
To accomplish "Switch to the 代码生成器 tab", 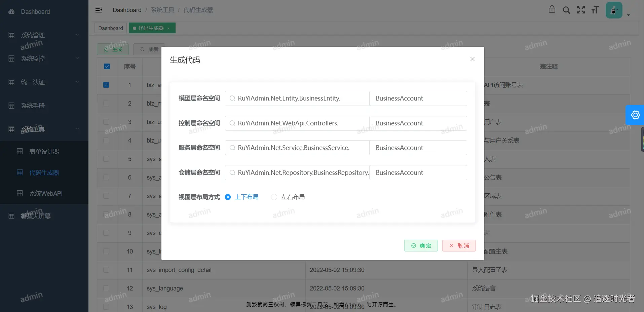I will [151, 28].
